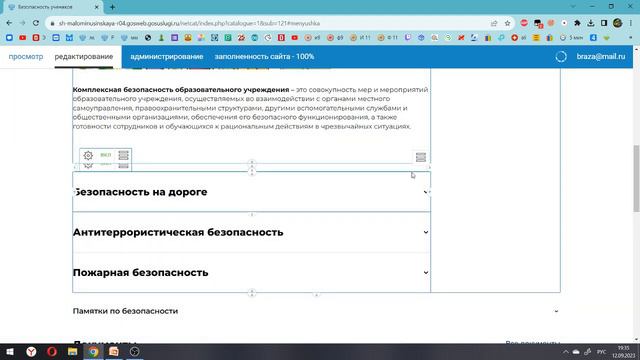640x360 pixels.
Task: Click circular loader icon near account
Action: pyautogui.click(x=561, y=57)
